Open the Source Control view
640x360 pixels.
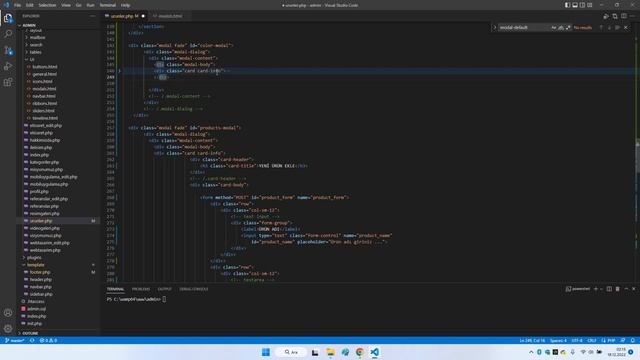(8, 50)
